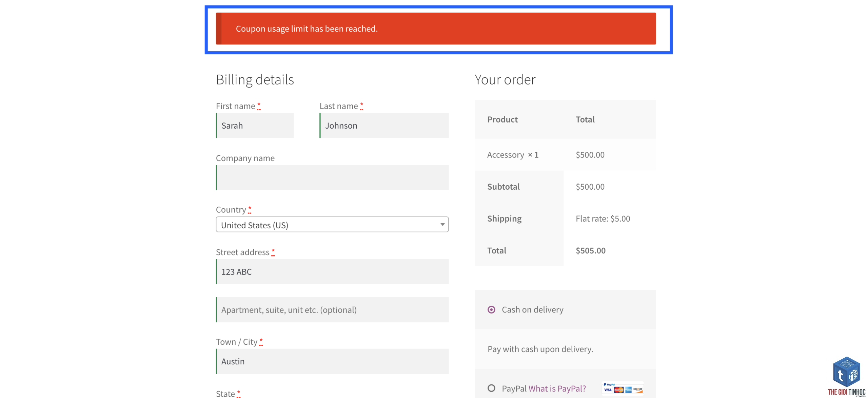Click the Product column header
868x398 pixels.
pos(502,119)
